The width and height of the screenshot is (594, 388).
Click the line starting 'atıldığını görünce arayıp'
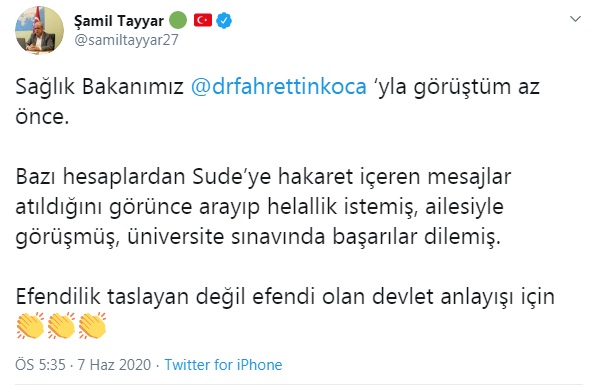pos(259,207)
